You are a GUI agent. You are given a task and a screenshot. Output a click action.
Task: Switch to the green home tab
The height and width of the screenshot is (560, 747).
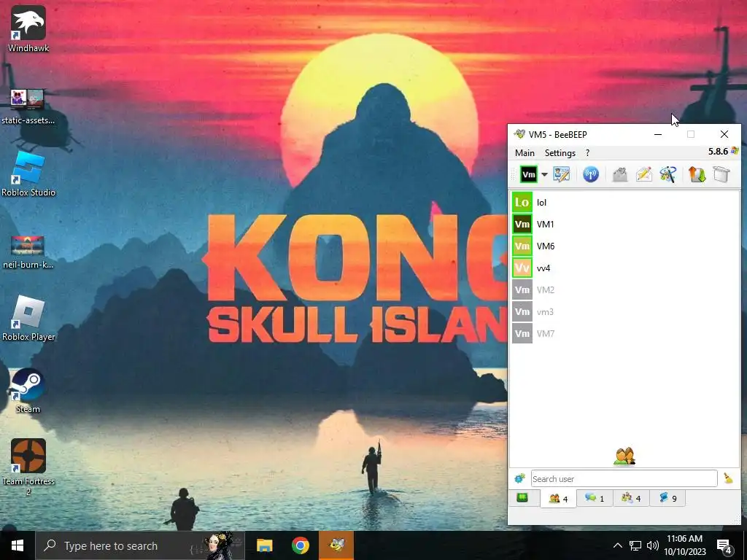pos(523,498)
